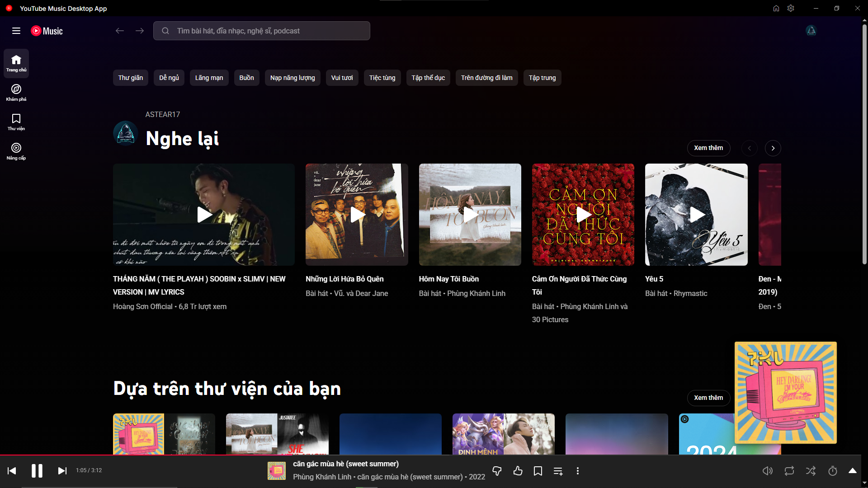Toggle shuffle playback
Image resolution: width=868 pixels, height=488 pixels.
(x=811, y=471)
